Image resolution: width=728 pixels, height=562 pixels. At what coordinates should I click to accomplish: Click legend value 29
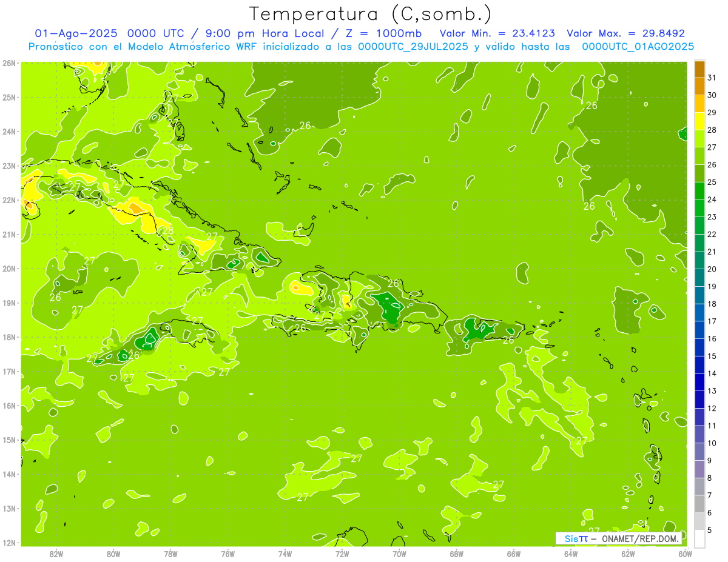(712, 113)
